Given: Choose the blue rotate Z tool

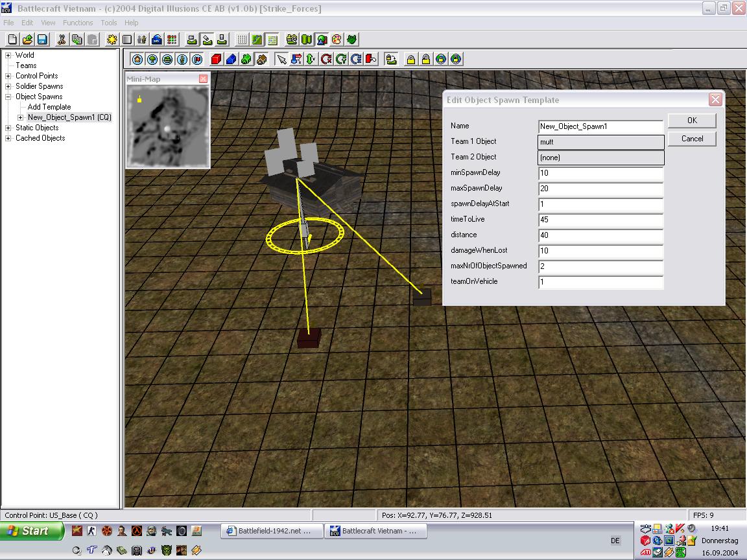Looking at the screenshot, I should pyautogui.click(x=356, y=59).
